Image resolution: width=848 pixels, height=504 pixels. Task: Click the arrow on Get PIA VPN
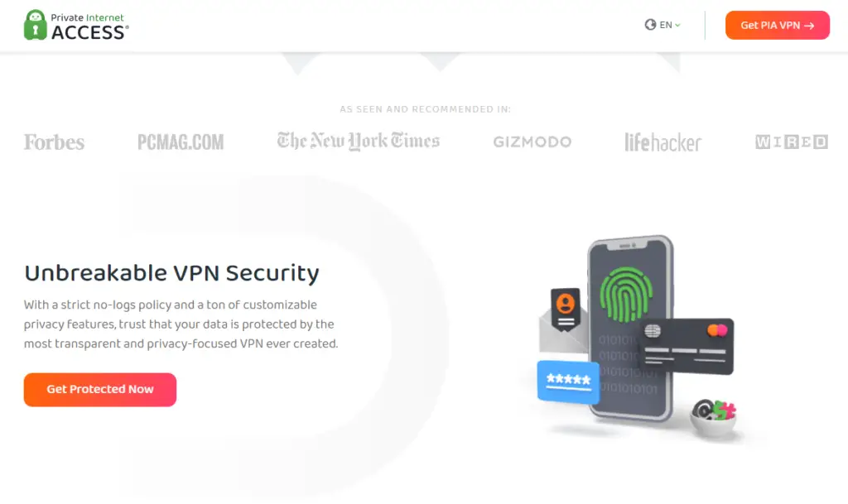pos(809,26)
